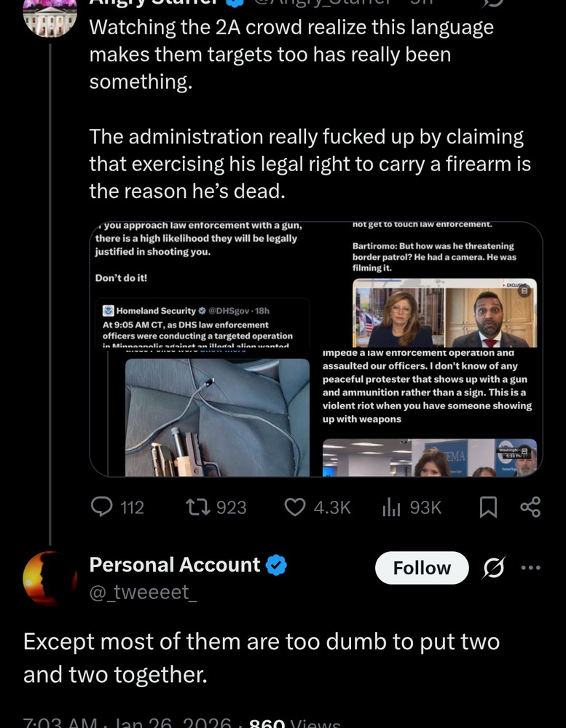Bookmark Angry Staffer's tweet
Viewport: 566px width, 728px height.
[488, 507]
